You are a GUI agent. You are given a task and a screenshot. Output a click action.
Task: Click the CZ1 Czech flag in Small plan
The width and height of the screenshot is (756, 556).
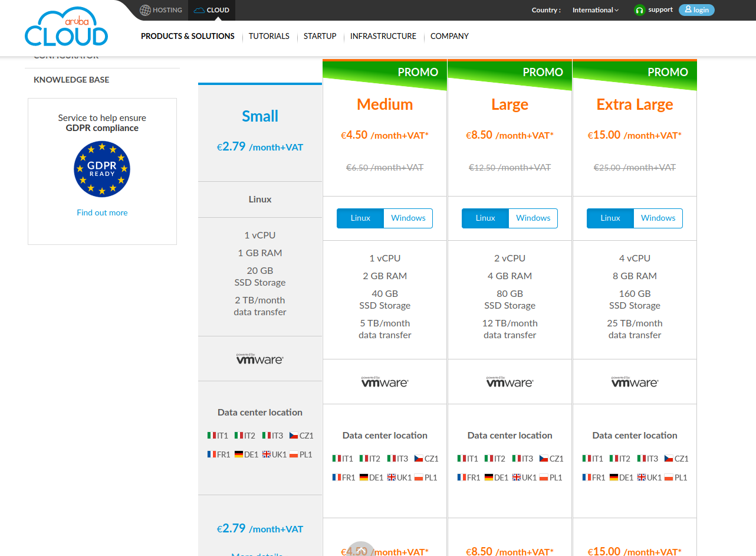[294, 436]
